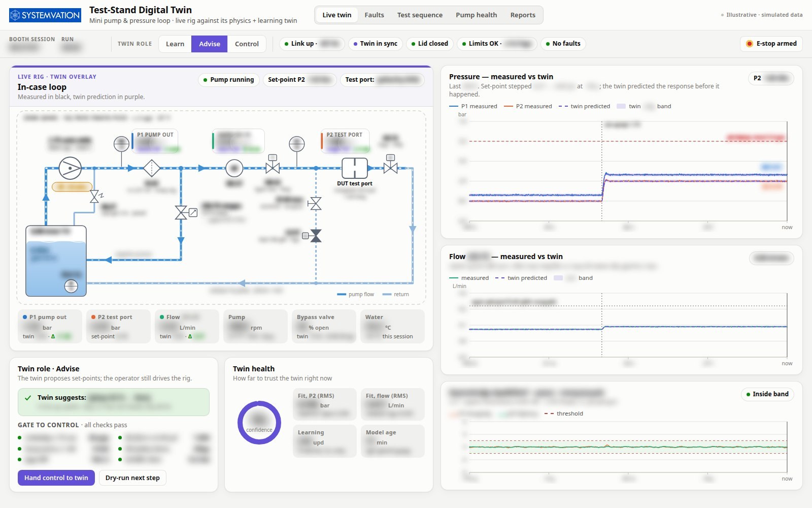Click green dot in Lid closed pill
Screen dimensions: 812x508
(413, 44)
